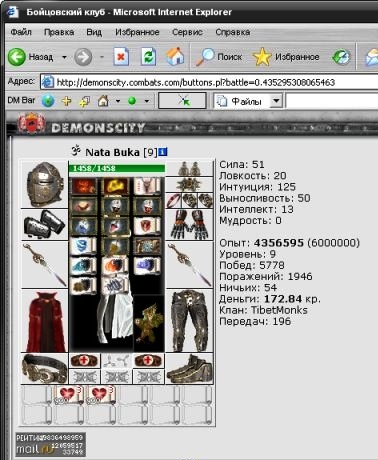Click the Stop page loading icon
The image size is (378, 460).
click(121, 57)
